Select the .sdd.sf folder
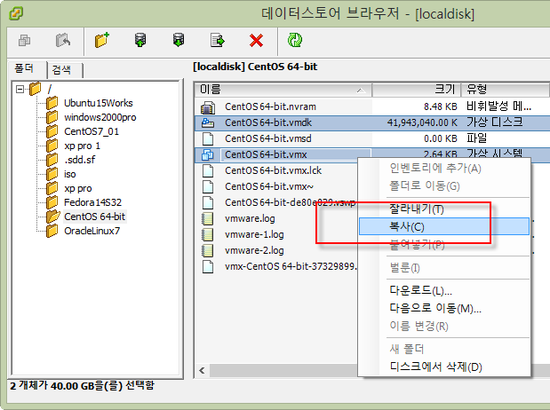This screenshot has height=410, width=550. 79,160
